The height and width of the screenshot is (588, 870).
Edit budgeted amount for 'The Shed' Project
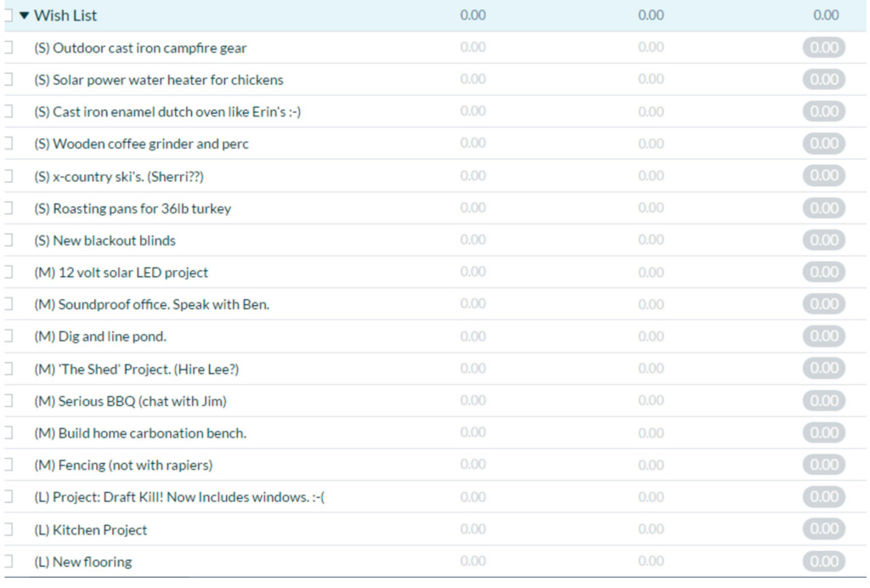point(472,368)
